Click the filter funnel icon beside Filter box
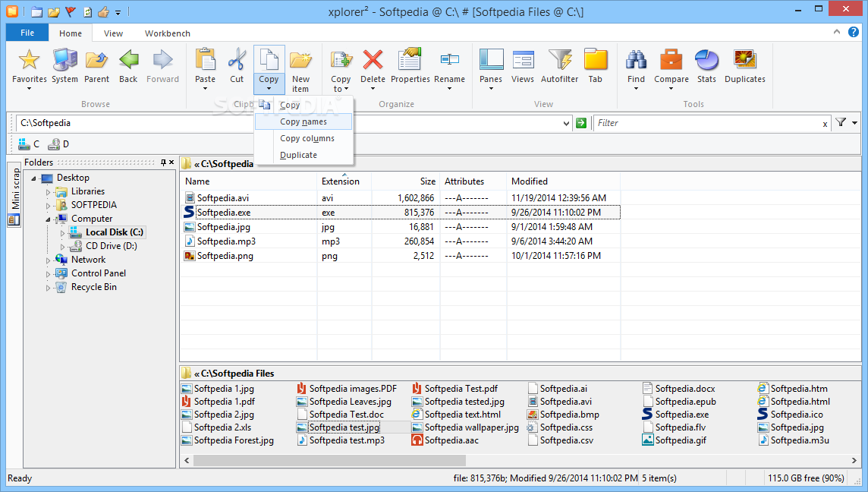 [x=841, y=122]
